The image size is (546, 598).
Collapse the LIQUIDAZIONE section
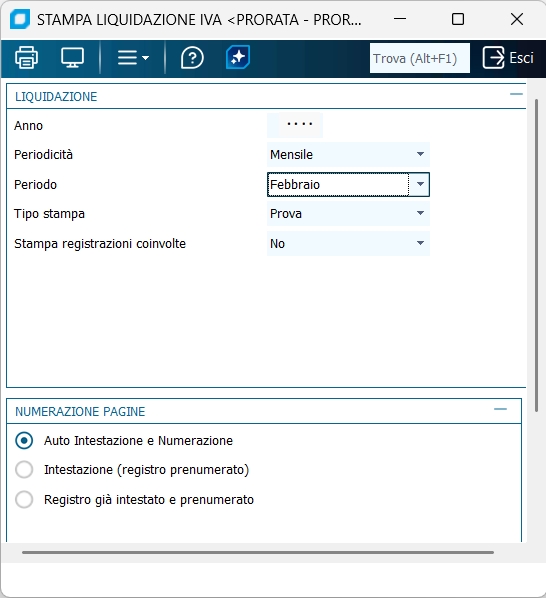tap(516, 94)
